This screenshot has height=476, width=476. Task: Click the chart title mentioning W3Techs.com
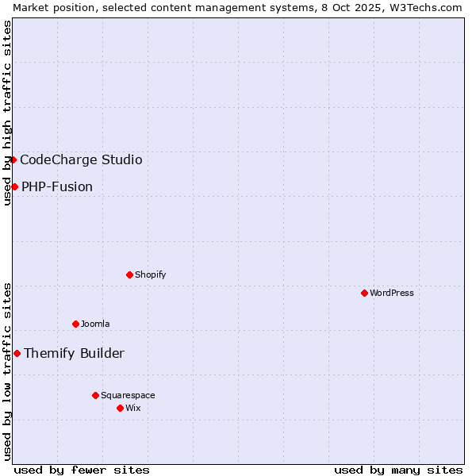(x=237, y=7)
